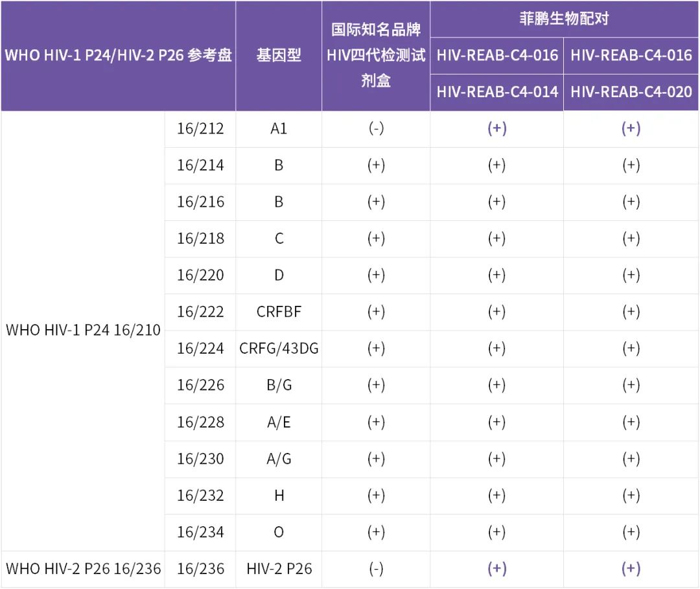Click the CRFG/43DG genotype cell
The image size is (700, 589).
[279, 349]
